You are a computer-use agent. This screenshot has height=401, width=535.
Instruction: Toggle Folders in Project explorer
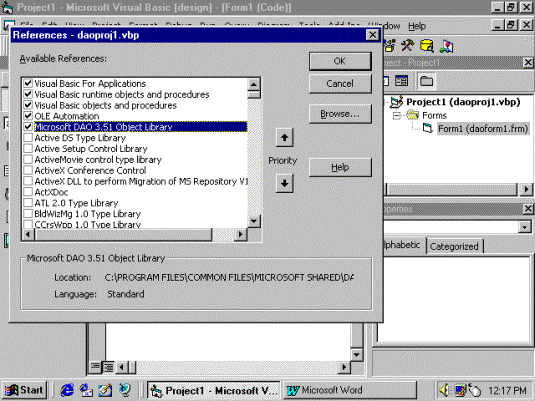426,81
